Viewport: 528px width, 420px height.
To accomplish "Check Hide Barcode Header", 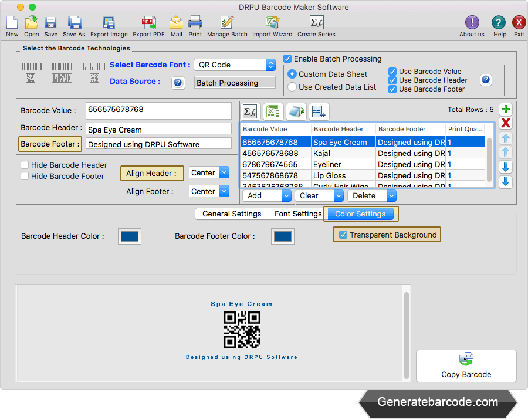I will tap(25, 165).
